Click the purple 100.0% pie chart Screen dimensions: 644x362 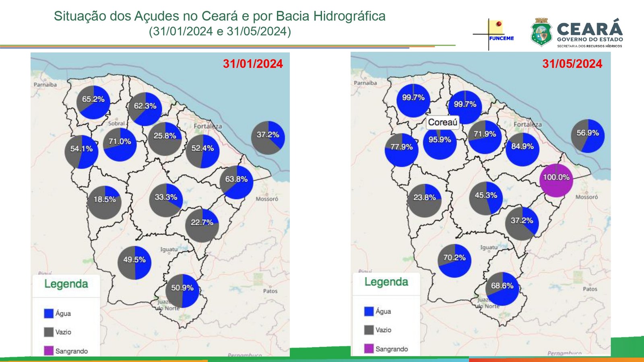click(556, 180)
